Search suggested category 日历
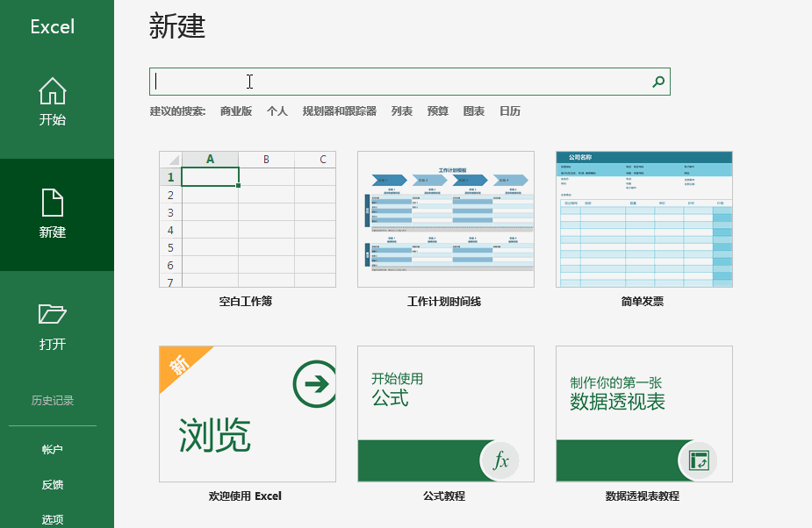Image resolution: width=812 pixels, height=528 pixels. 510,111
